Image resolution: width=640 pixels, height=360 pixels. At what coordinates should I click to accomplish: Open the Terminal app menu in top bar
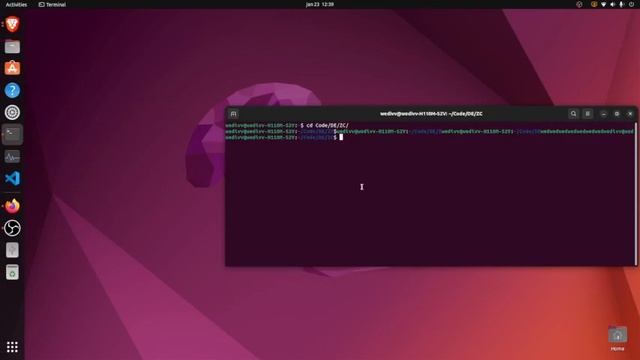click(52, 4)
